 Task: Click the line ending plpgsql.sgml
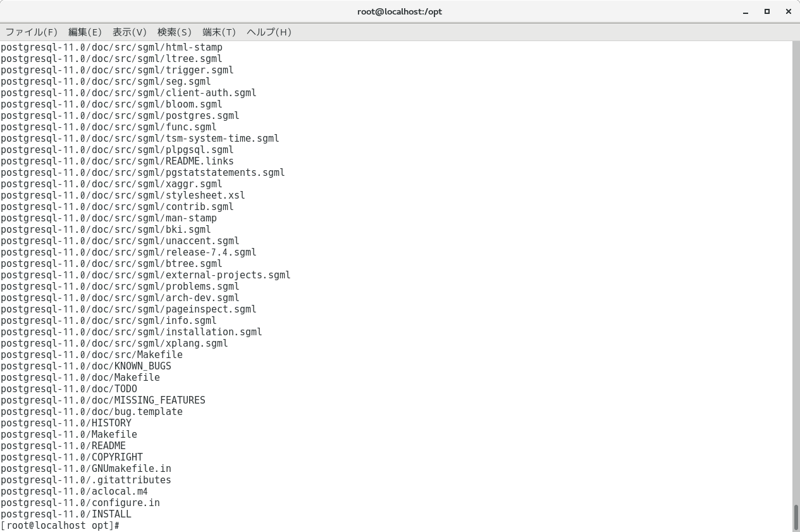[118, 150]
